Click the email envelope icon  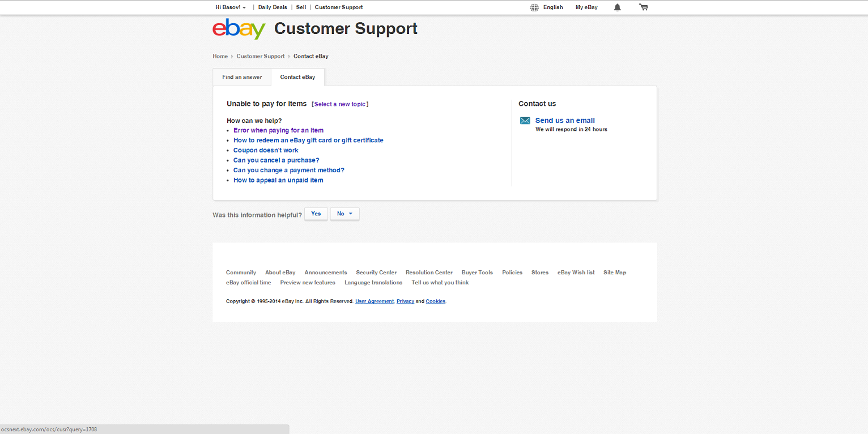click(x=525, y=121)
